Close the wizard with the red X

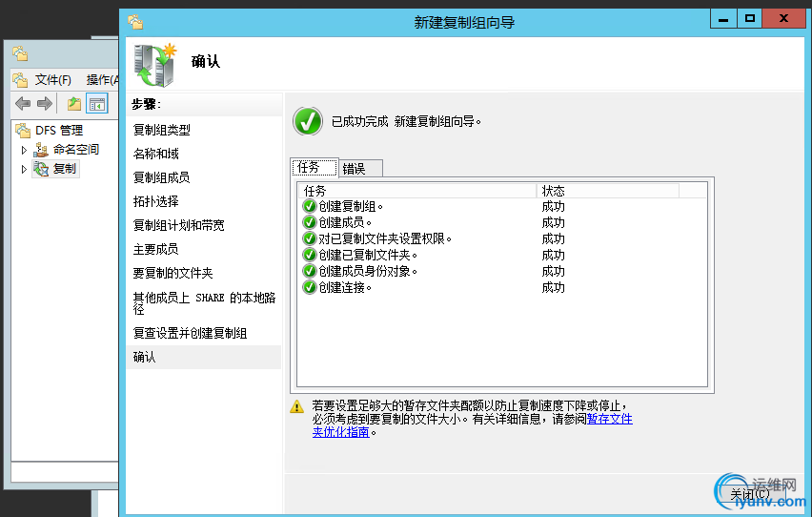click(x=783, y=19)
